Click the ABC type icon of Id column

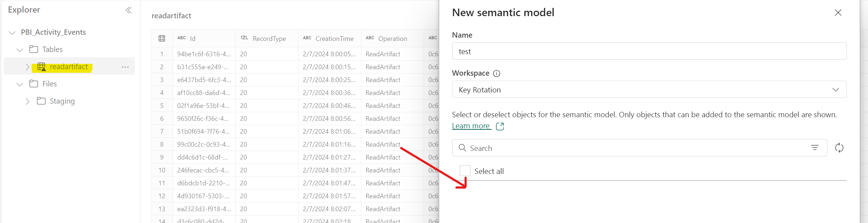(182, 38)
